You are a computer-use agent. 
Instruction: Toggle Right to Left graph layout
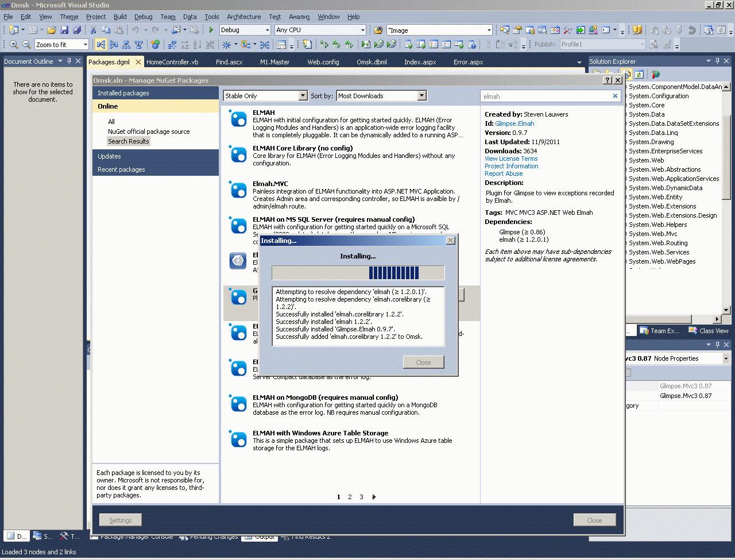coord(114,44)
